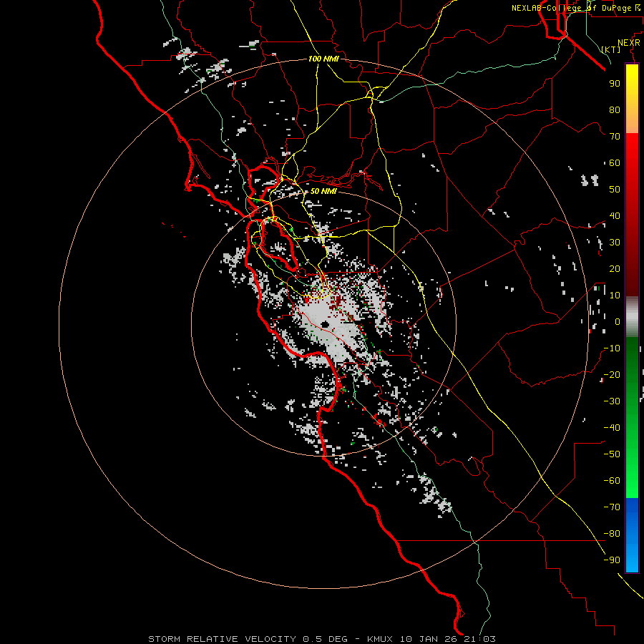This screenshot has width=644, height=644.
Task: Click the black radar site dot at center
Action: pyautogui.click(x=326, y=324)
